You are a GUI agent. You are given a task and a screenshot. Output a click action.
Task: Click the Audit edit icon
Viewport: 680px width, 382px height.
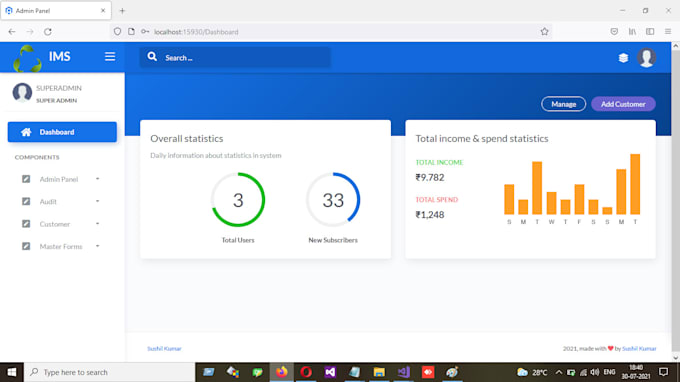click(x=26, y=201)
